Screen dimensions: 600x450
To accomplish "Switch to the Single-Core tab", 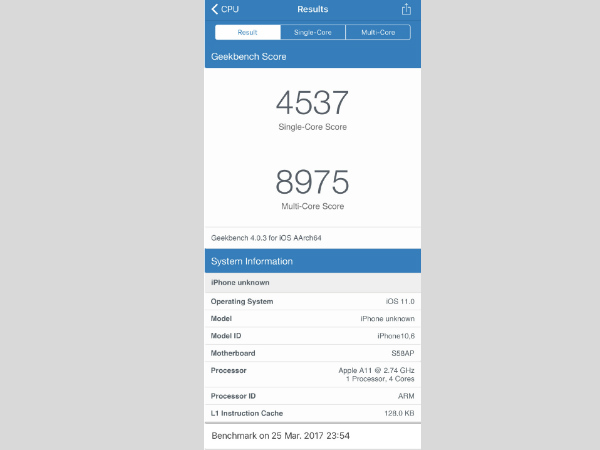I will pos(313,32).
